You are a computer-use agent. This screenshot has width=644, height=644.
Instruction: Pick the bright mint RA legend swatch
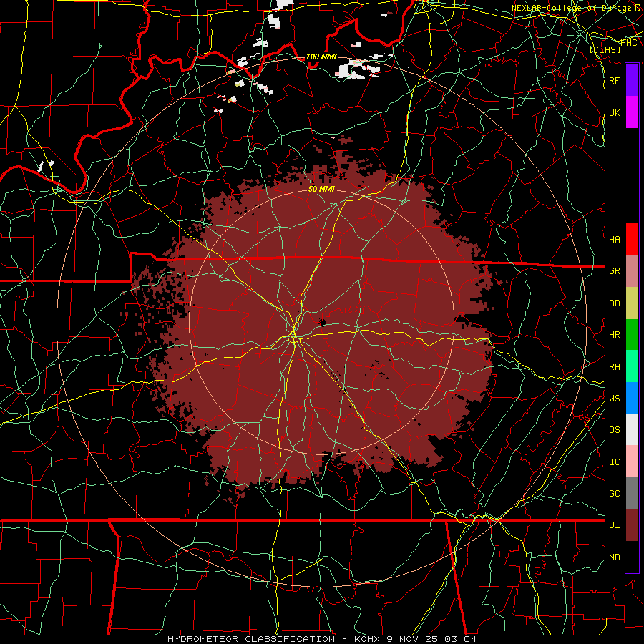632,366
